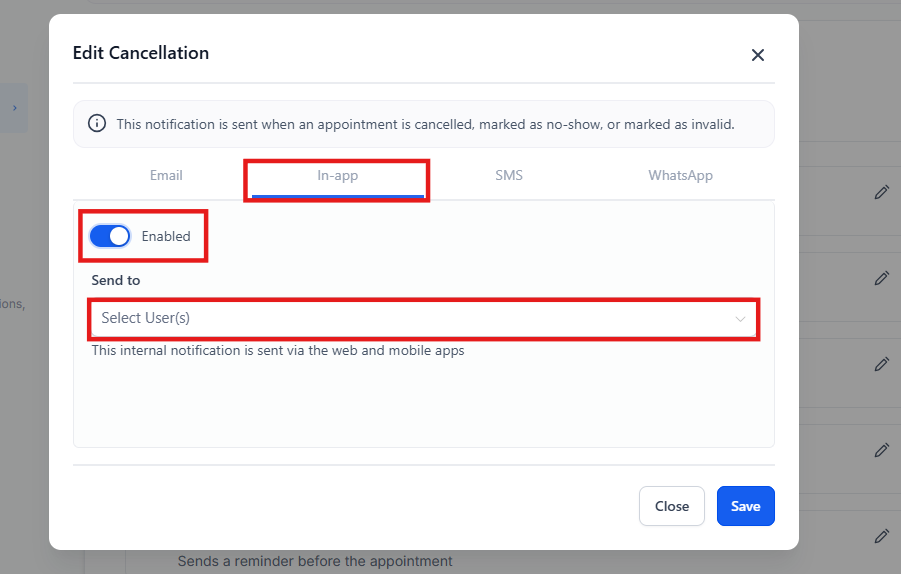Viewport: 901px width, 574px height.
Task: Click the fourth pencil edit icon from the top
Action: 881,450
